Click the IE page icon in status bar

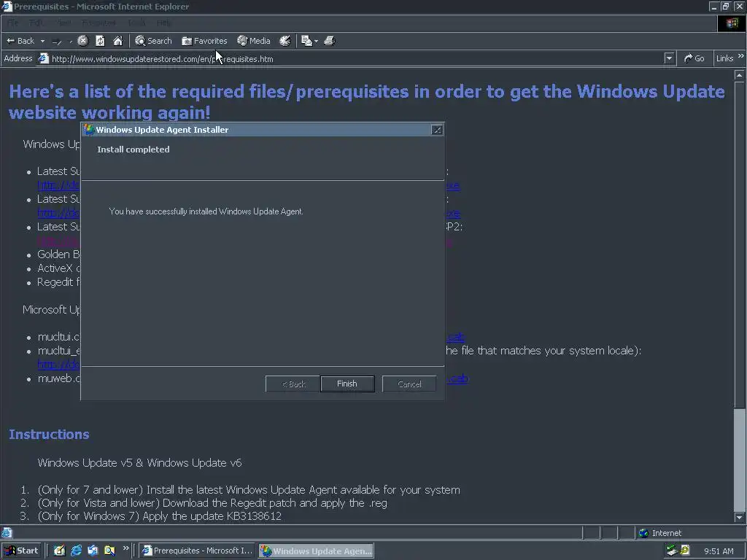pyautogui.click(x=7, y=533)
